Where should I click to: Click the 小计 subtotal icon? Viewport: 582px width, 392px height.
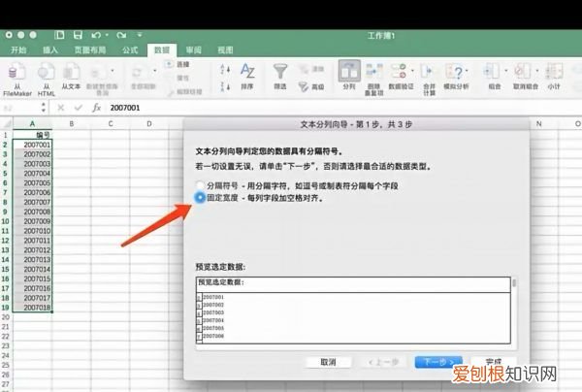[x=554, y=71]
